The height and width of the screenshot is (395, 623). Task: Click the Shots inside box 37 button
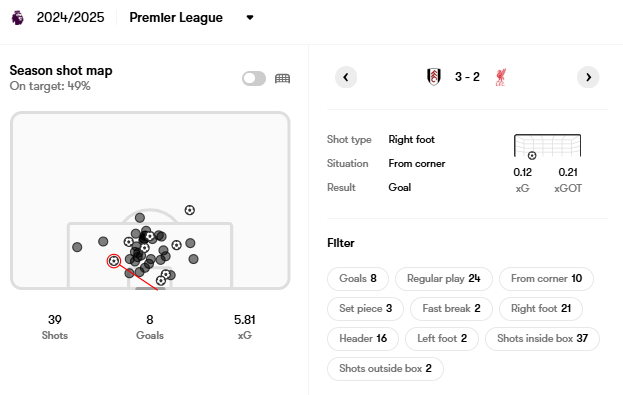pyautogui.click(x=542, y=339)
